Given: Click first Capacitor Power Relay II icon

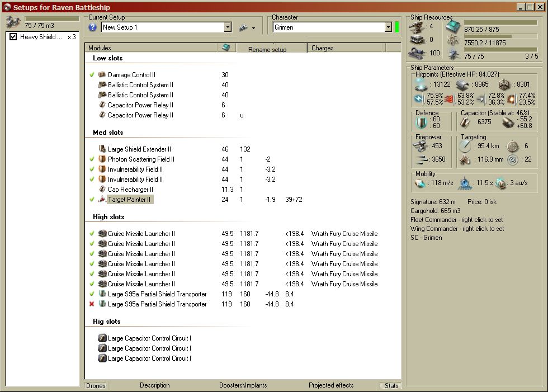Looking at the screenshot, I should (102, 105).
